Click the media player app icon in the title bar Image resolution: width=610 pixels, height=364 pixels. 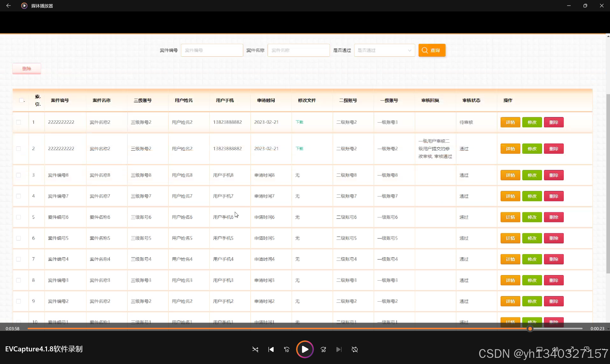click(x=24, y=6)
